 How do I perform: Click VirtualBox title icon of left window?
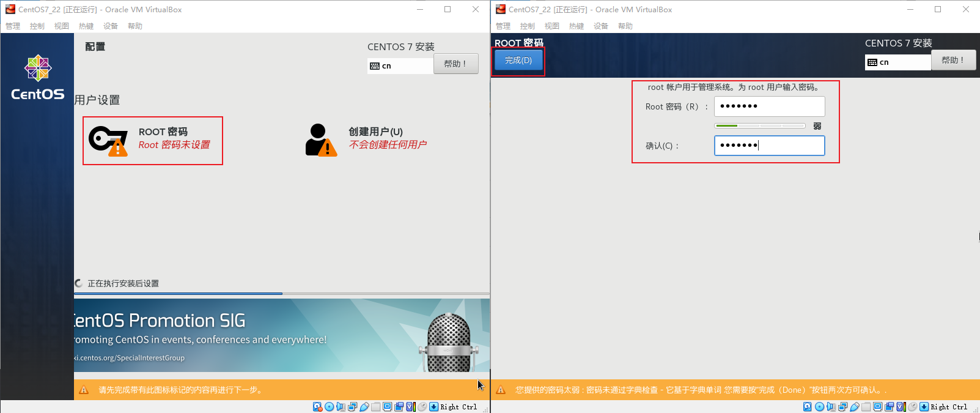pyautogui.click(x=10, y=9)
